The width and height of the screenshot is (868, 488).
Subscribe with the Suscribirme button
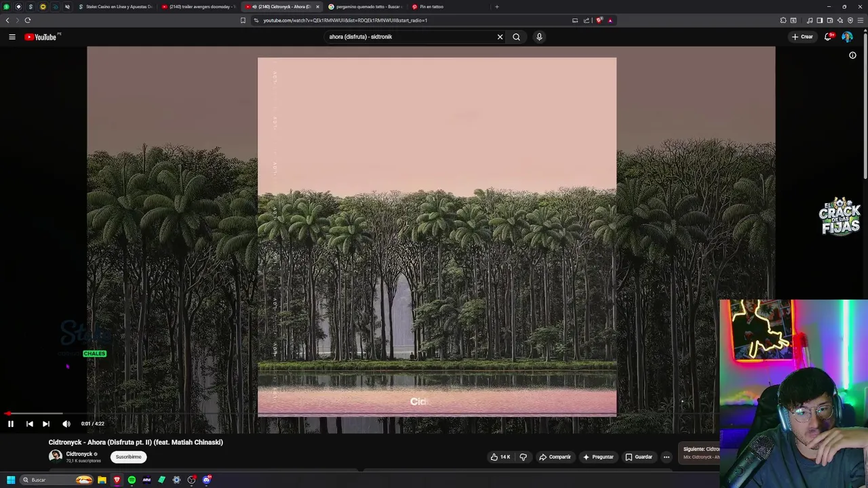128,457
